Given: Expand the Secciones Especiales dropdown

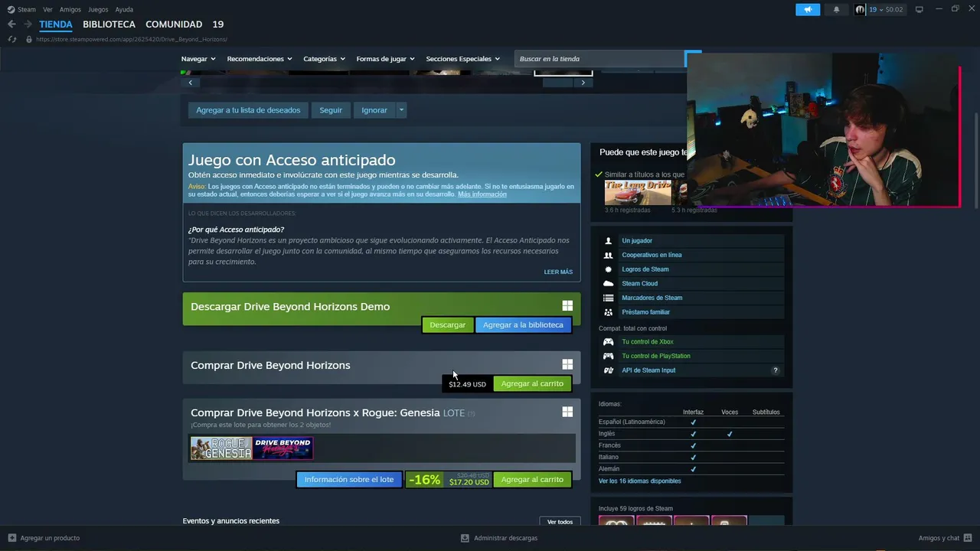Looking at the screenshot, I should 462,59.
